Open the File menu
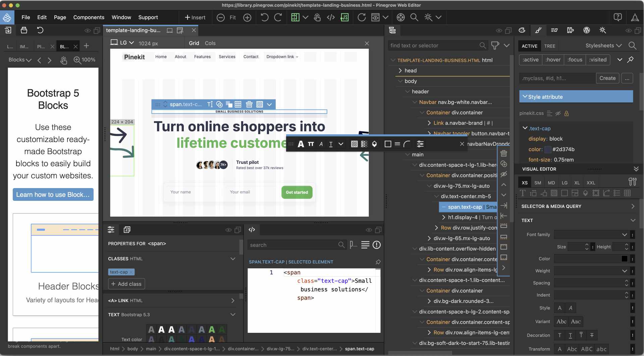This screenshot has width=644, height=356. point(25,17)
